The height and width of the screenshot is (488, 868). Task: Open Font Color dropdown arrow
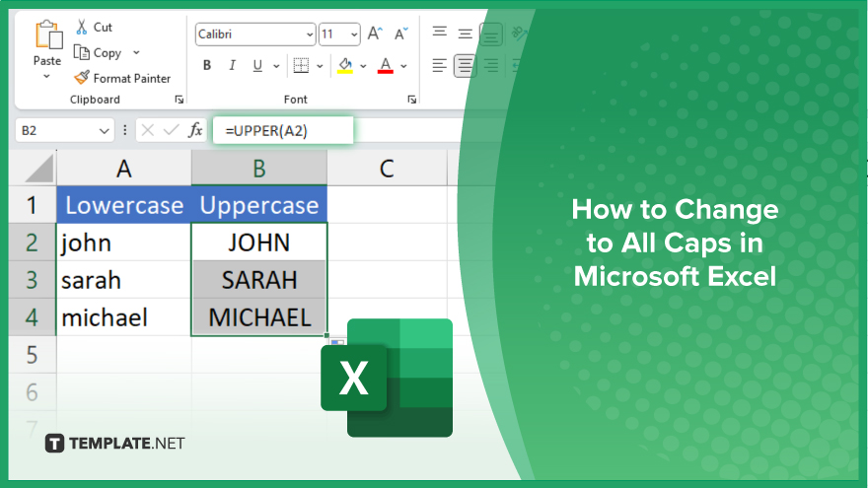point(403,66)
